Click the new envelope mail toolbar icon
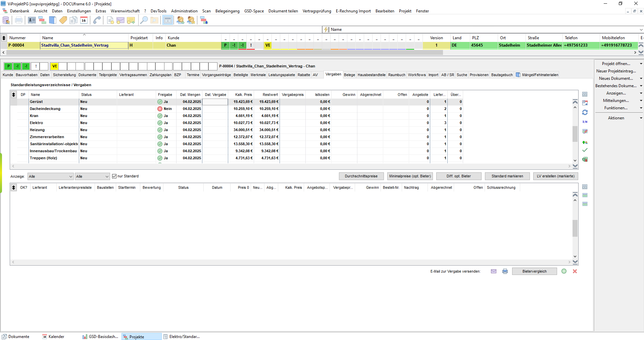This screenshot has height=340, width=644. pos(120,20)
